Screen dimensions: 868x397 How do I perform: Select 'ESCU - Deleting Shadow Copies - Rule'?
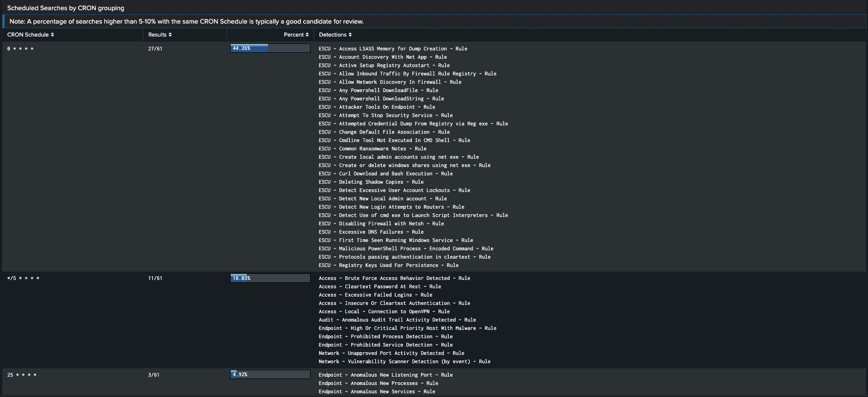371,182
